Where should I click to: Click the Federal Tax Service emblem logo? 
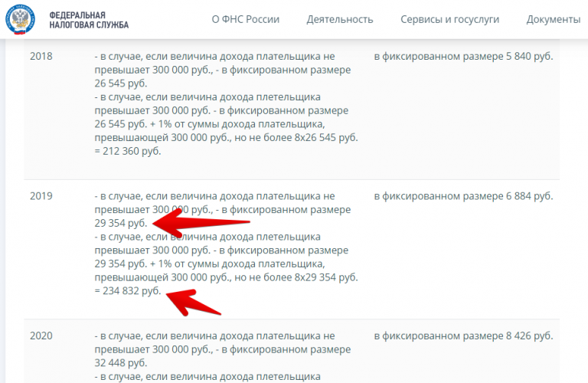[20, 19]
